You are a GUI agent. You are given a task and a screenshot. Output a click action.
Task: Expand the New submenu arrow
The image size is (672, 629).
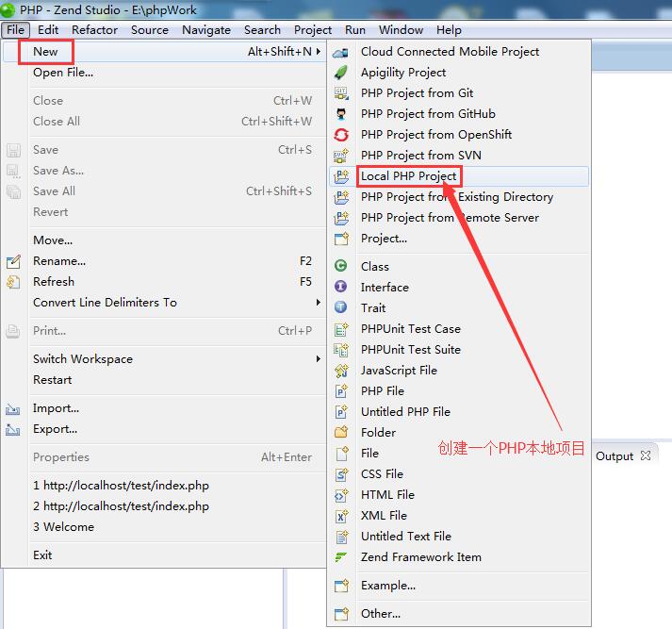pos(319,52)
